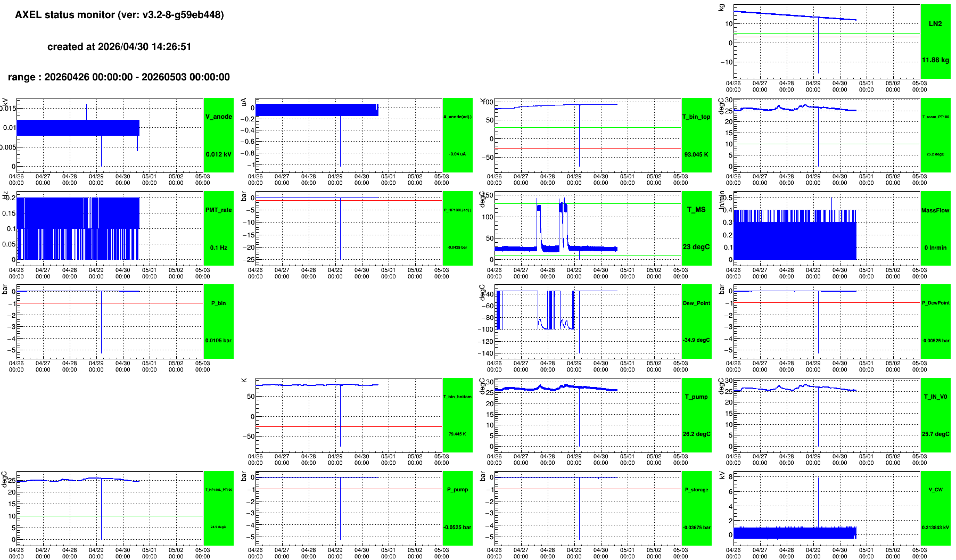Click the PMT_rate green status box
This screenshot has height=560, width=956.
click(219, 228)
